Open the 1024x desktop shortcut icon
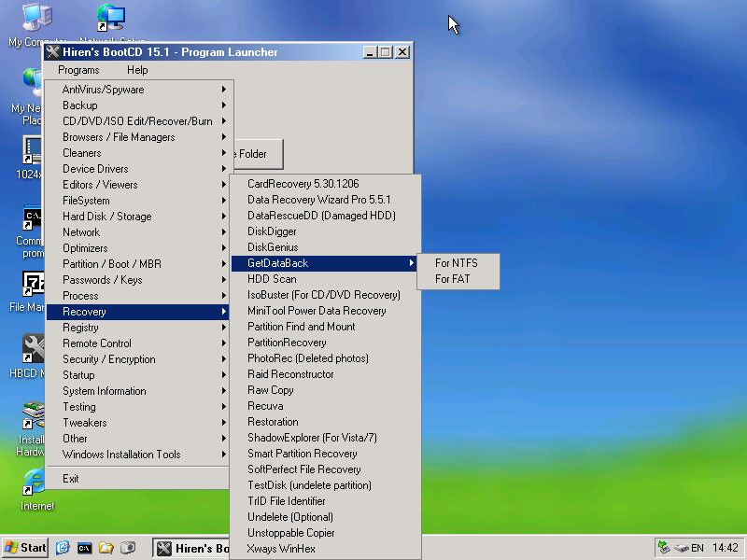This screenshot has width=747, height=560. point(33,150)
